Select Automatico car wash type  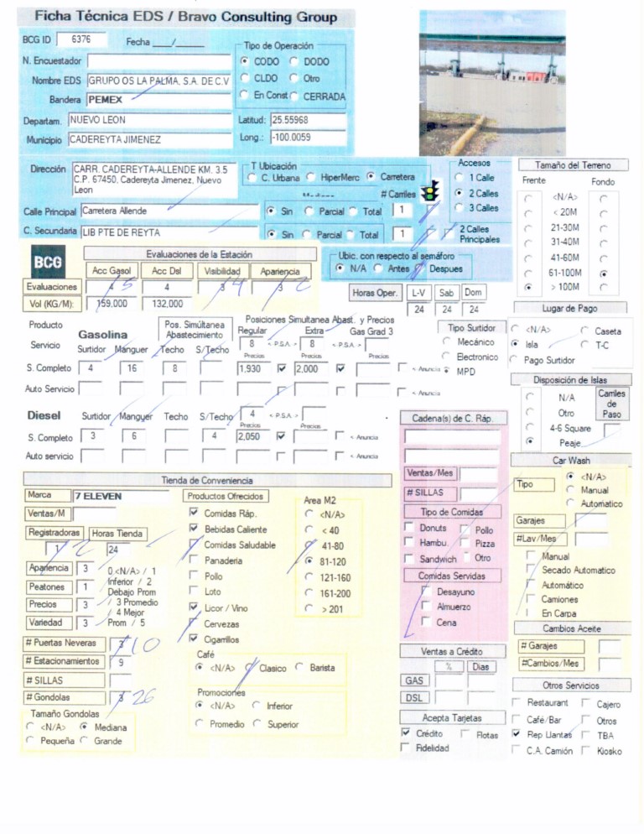click(x=570, y=503)
